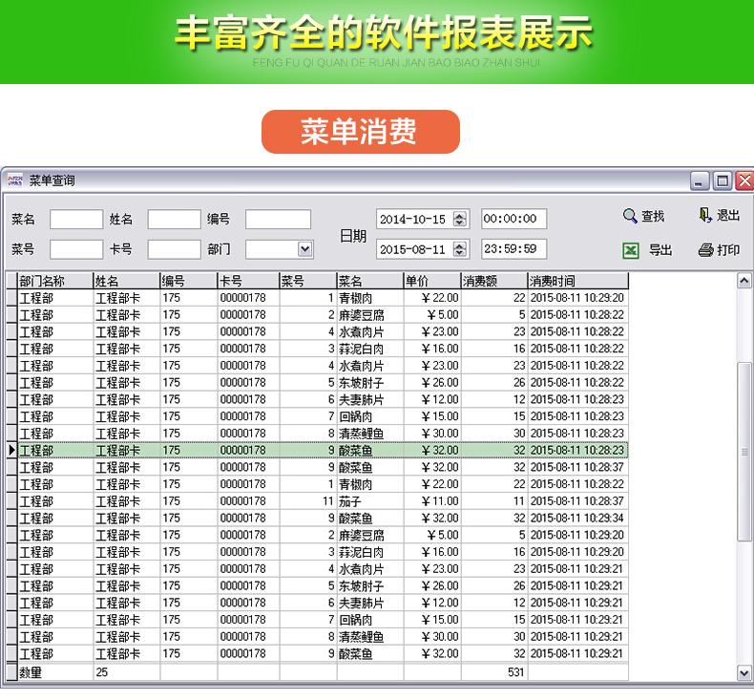
Task: Click the card number (卡号) input field
Action: pyautogui.click(x=174, y=249)
